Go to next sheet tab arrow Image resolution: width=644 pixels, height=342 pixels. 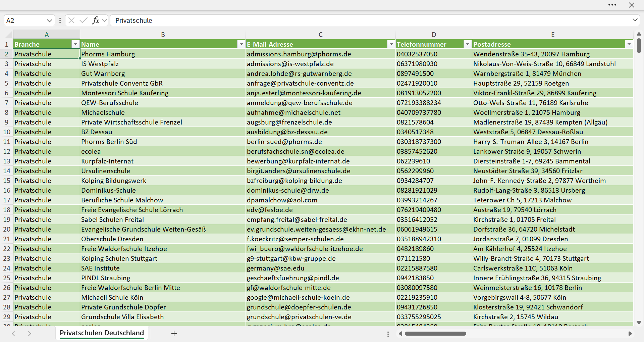(30, 333)
